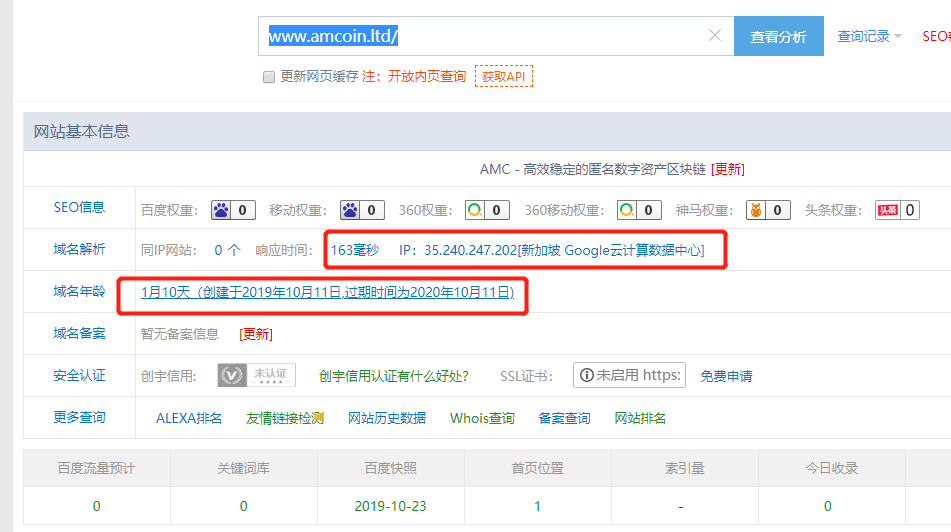This screenshot has height=532, width=951.
Task: Open the 查询记录 dropdown
Action: [x=869, y=36]
